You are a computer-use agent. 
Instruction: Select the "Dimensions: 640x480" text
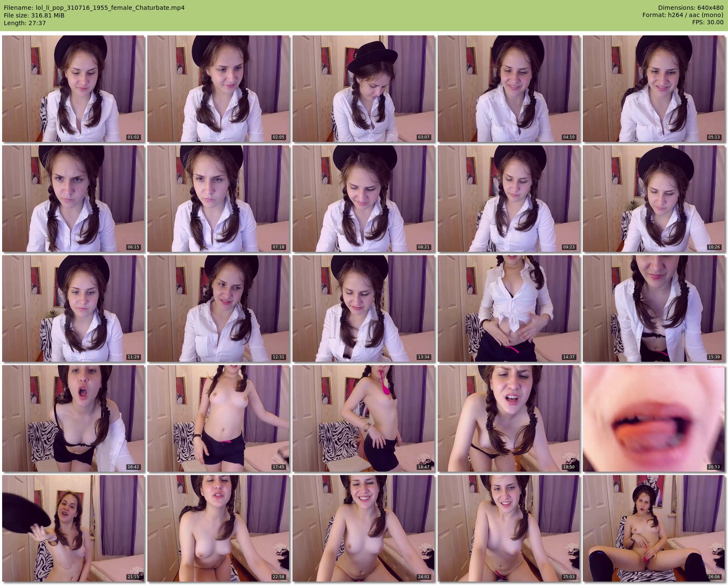point(691,8)
